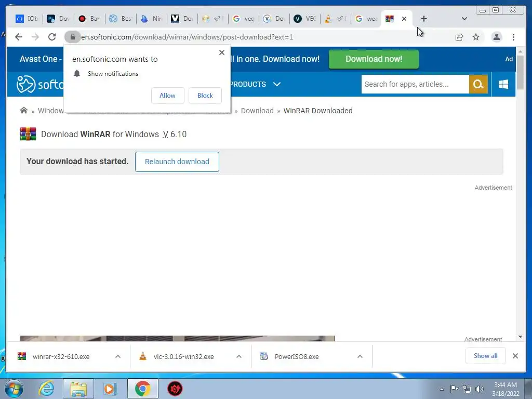Click Relaunch download button

pyautogui.click(x=177, y=162)
